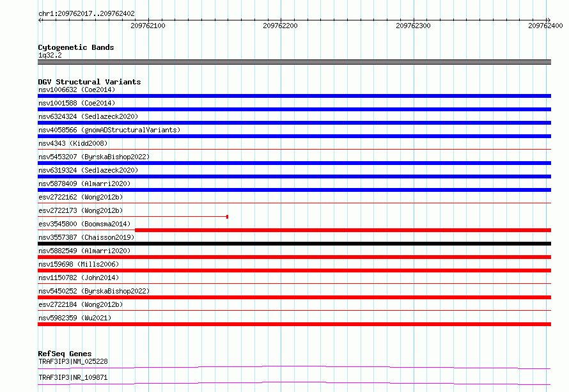The height and width of the screenshot is (392, 569).
Task: Click the thick red bar of esv3545800
Action: tap(343, 230)
